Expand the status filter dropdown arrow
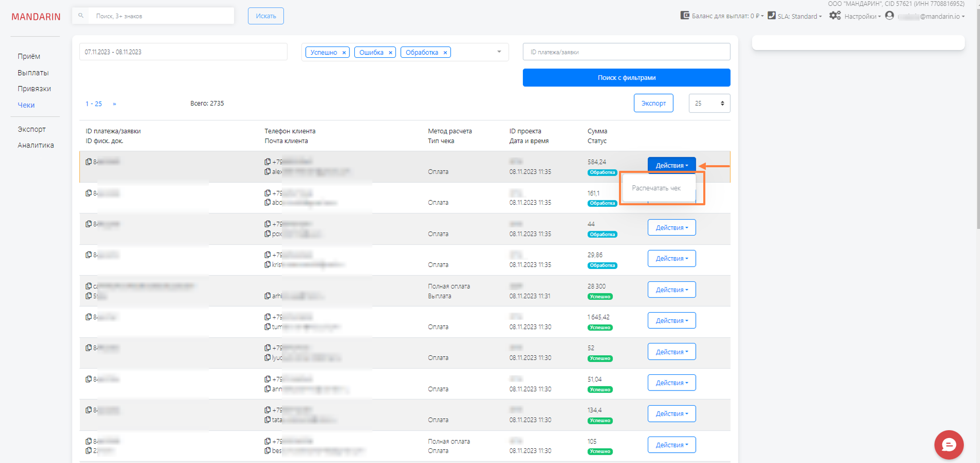 (x=499, y=52)
